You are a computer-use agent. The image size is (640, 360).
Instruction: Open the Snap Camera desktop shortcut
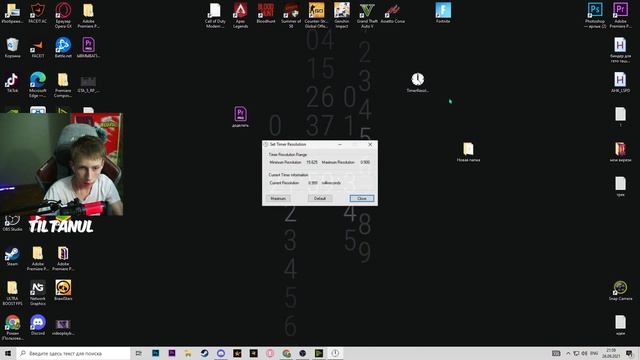pos(620,291)
